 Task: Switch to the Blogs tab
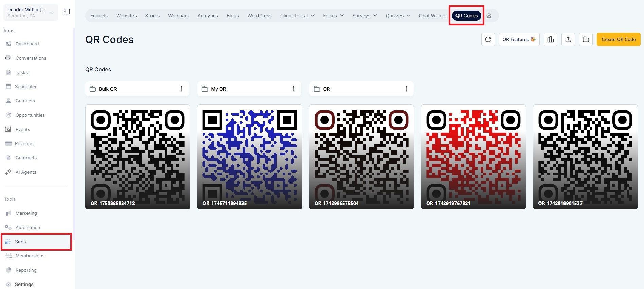coord(233,16)
